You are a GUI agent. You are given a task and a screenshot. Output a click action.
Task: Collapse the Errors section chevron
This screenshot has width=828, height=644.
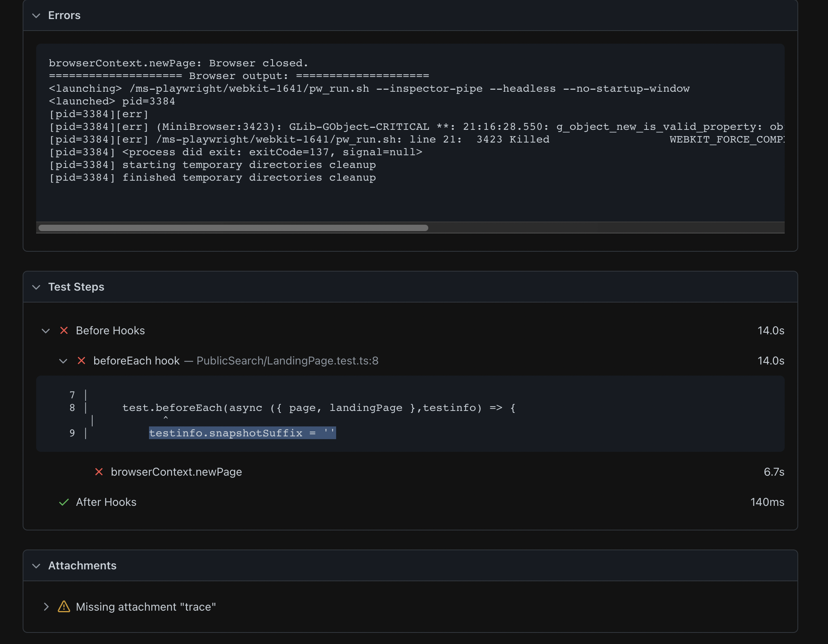click(x=36, y=15)
